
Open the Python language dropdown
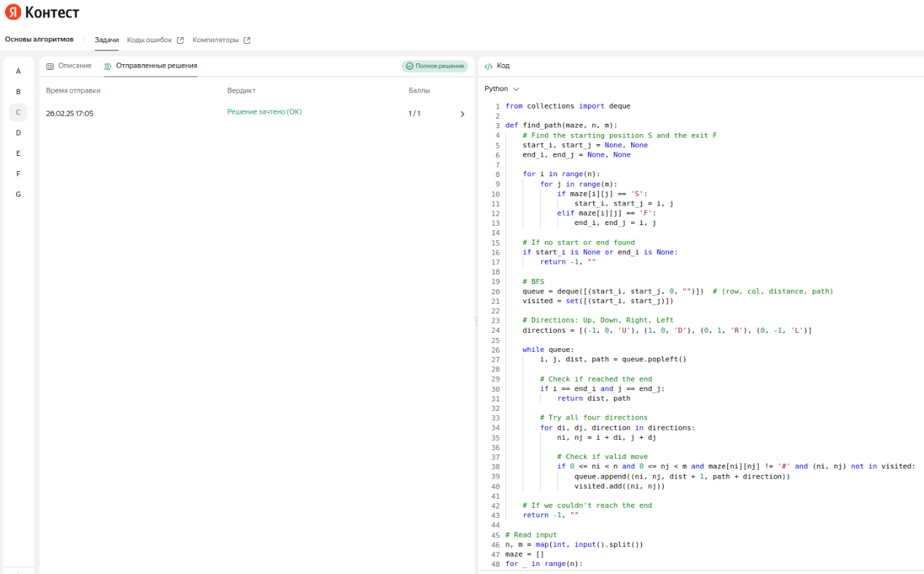pos(501,89)
